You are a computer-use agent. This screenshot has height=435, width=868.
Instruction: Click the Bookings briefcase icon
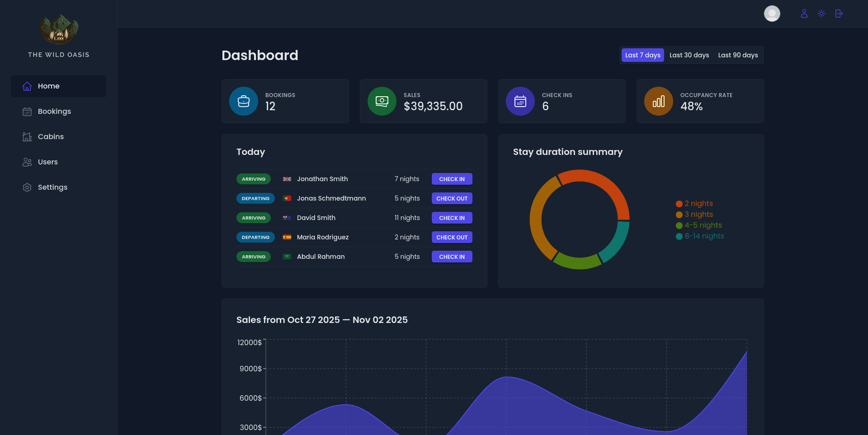244,101
